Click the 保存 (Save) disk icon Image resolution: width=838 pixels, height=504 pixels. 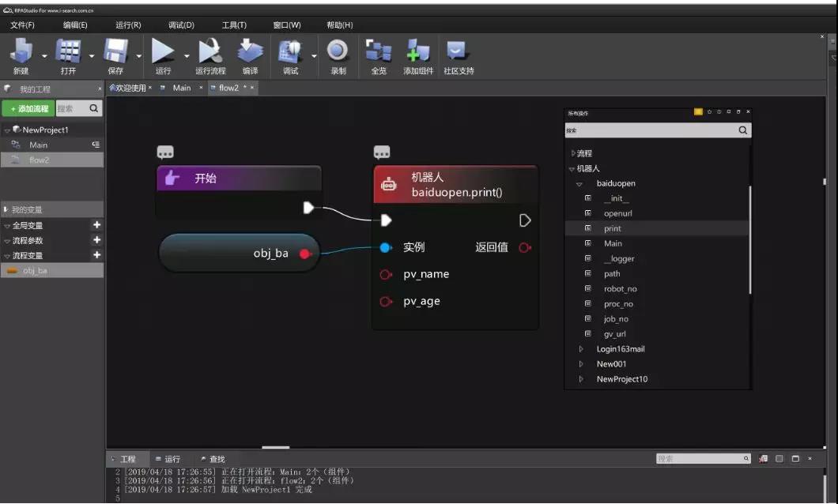[x=115, y=52]
